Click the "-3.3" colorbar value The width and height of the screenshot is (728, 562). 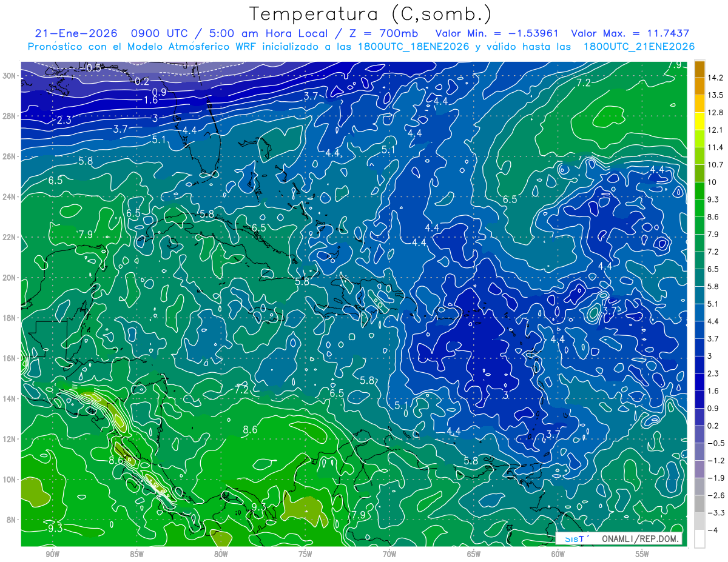[x=715, y=513]
